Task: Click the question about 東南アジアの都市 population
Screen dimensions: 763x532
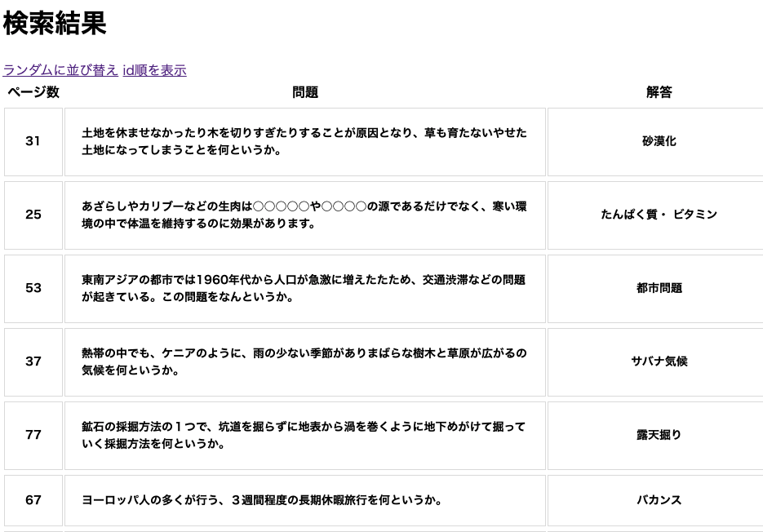Action: click(304, 288)
